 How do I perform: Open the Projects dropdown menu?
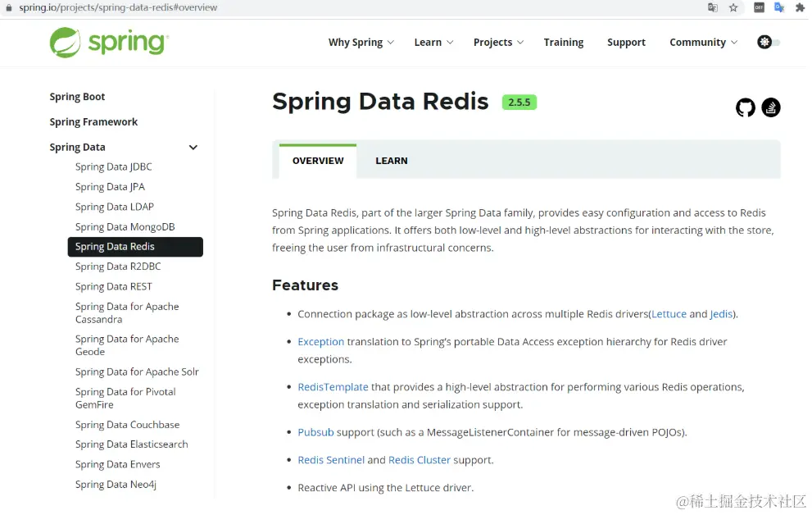(498, 43)
